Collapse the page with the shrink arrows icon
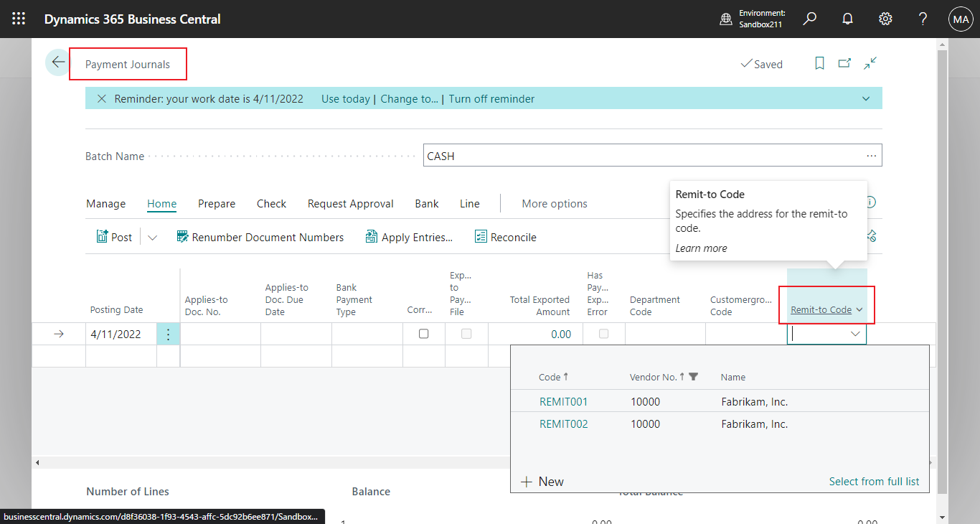 [870, 64]
